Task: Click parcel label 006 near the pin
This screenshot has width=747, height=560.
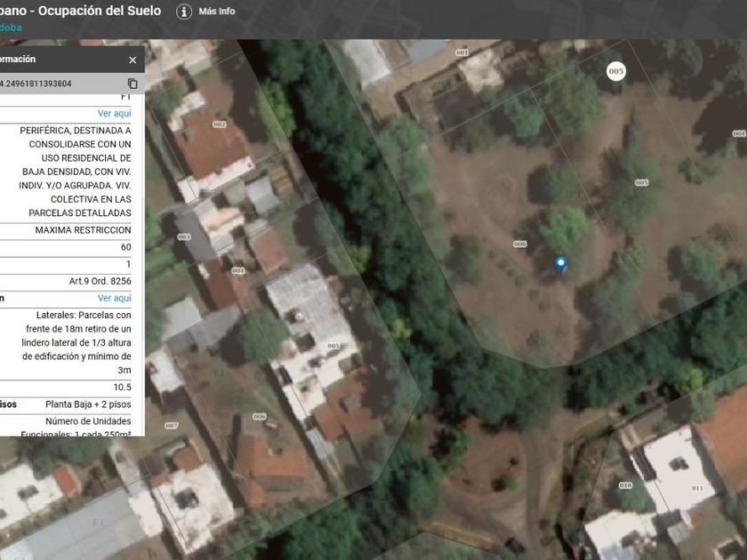Action: (x=519, y=244)
